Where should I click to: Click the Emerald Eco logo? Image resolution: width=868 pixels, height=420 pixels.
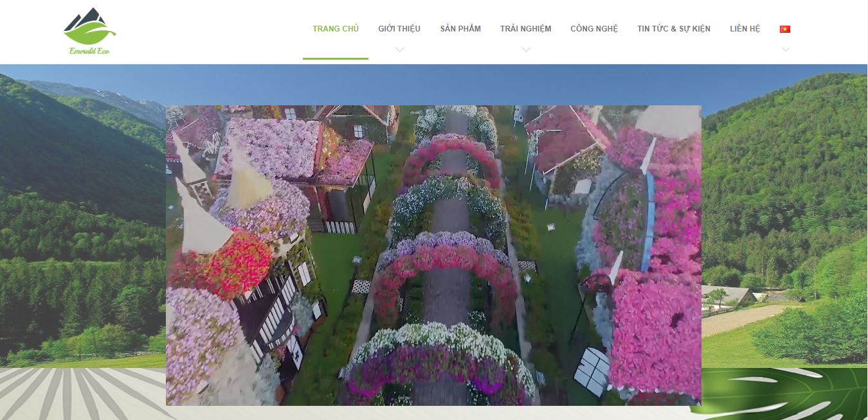coord(90,31)
